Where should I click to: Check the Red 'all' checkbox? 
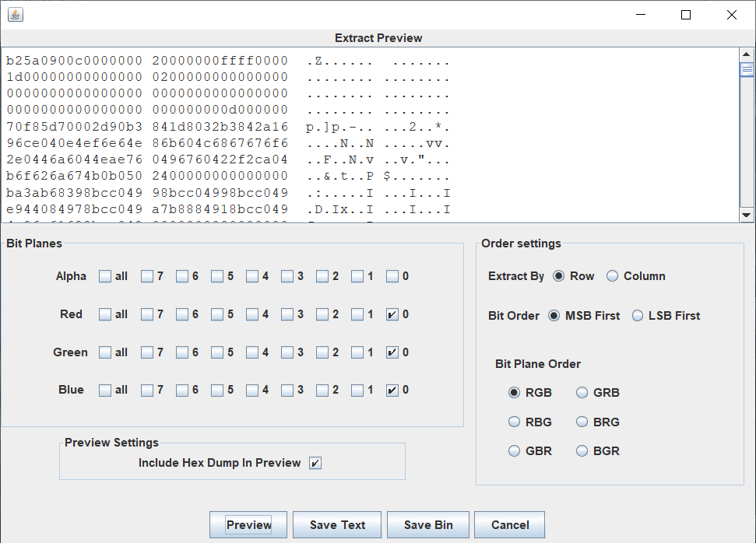(104, 314)
